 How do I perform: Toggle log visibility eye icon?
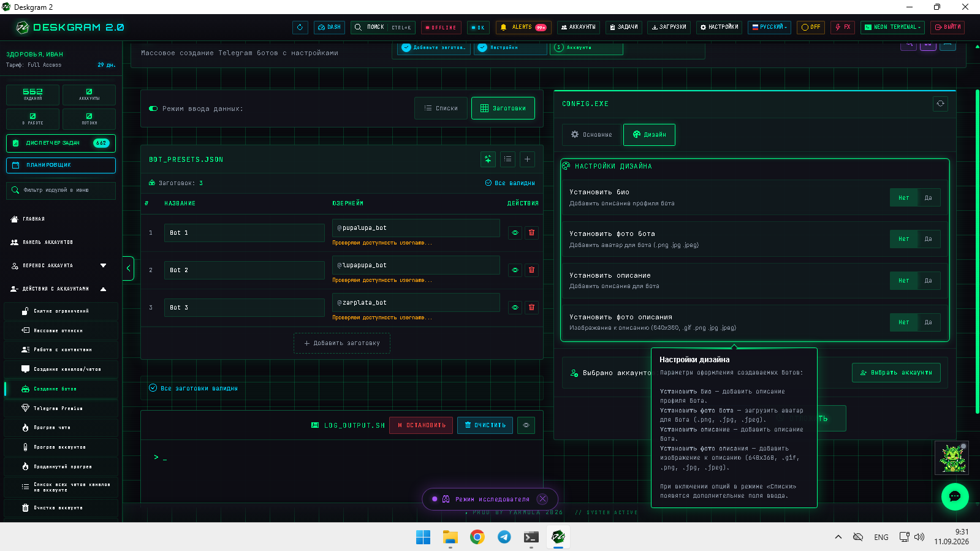pyautogui.click(x=526, y=425)
